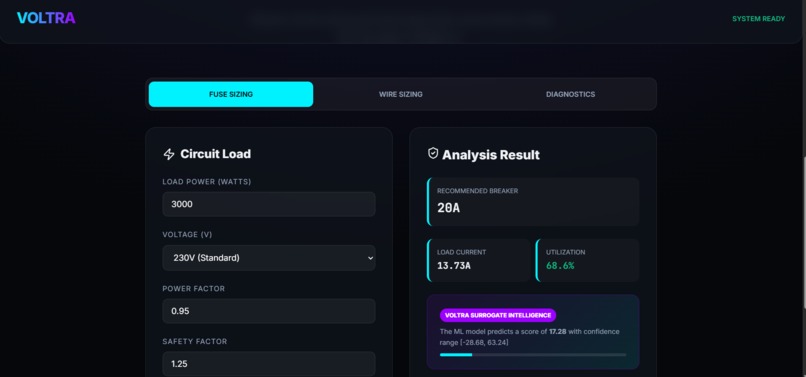Screen dimensions: 806x377
Task: Click the LOAD POWER (WATTS) label
Action: tap(207, 182)
